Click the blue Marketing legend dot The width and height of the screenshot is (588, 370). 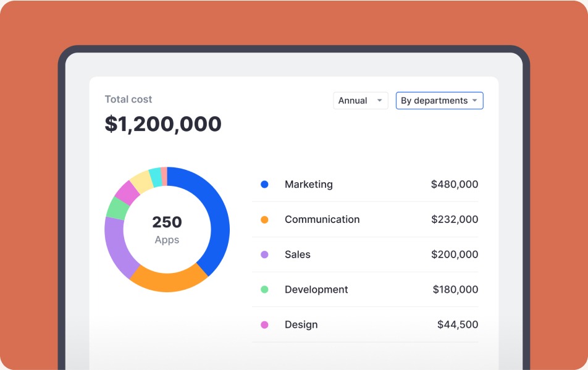(x=264, y=184)
